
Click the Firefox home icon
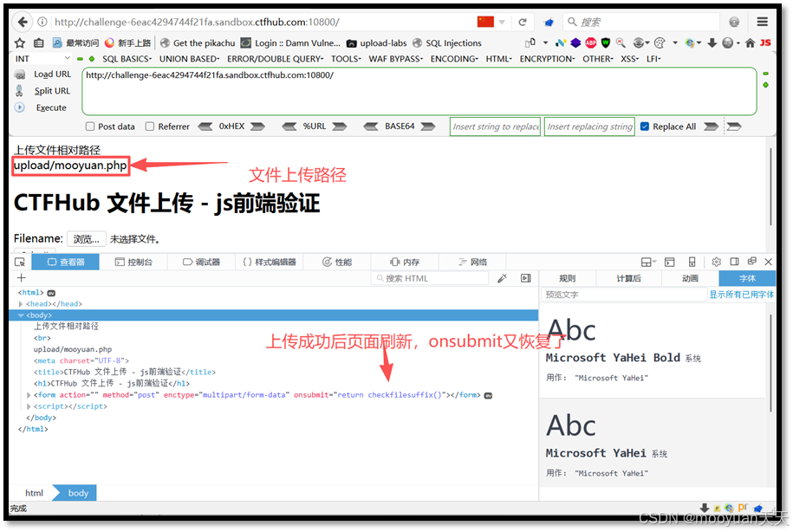pos(751,42)
